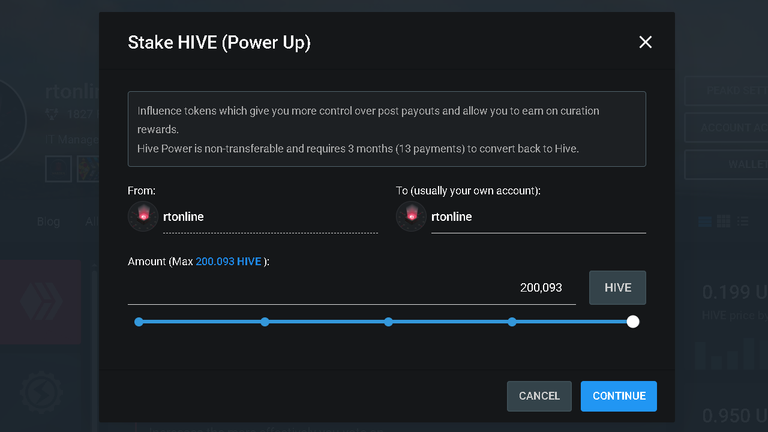Click the amount input field showing 200,093
Screen dimensions: 768x432
(352, 288)
